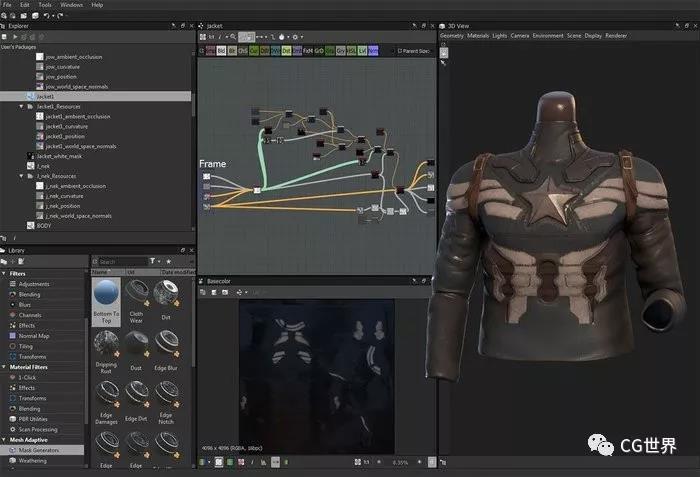Image resolution: width=700 pixels, height=477 pixels.
Task: Add a Levels (Lvl) node from node bar
Action: click(362, 51)
